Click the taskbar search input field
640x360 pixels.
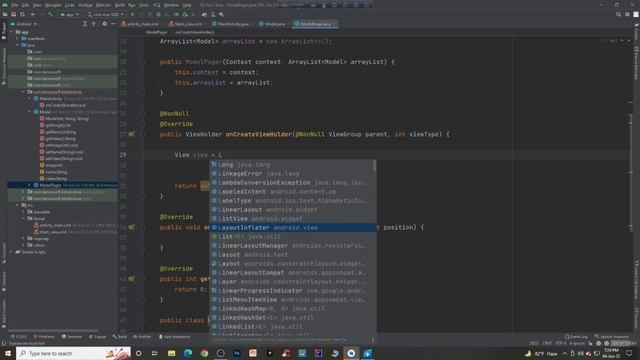tap(74, 353)
